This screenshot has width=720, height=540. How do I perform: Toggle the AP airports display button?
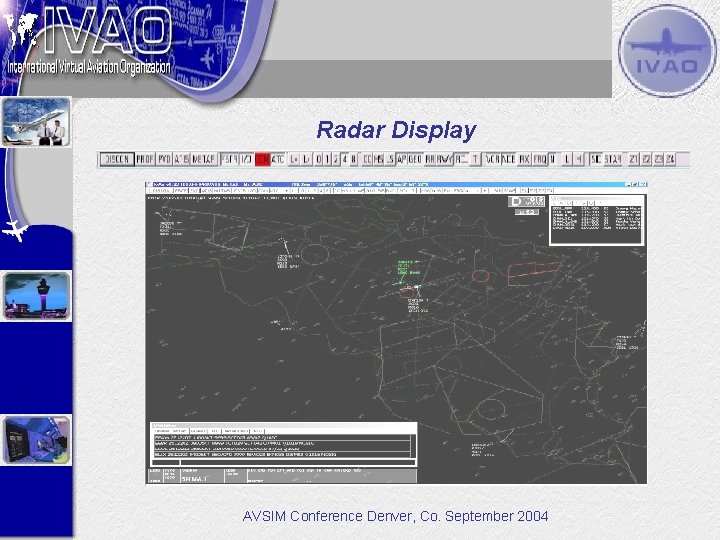[x=402, y=159]
